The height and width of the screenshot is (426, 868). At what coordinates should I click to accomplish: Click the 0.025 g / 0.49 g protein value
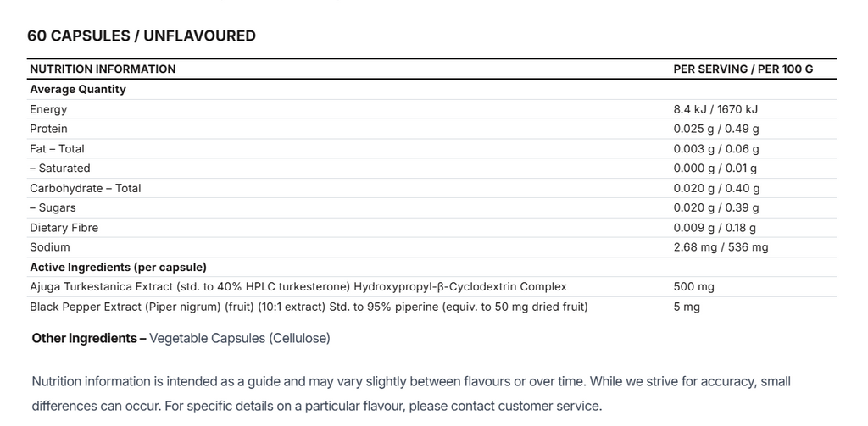click(715, 129)
